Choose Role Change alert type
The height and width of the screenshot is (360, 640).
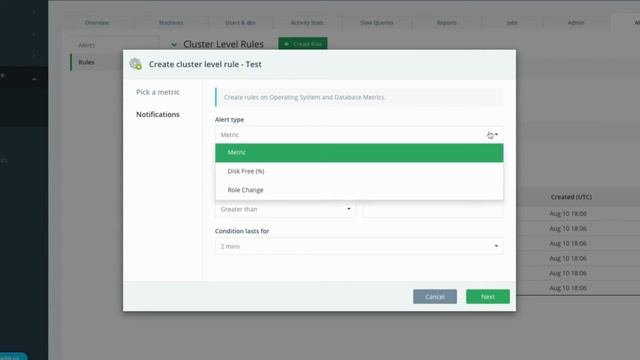[x=359, y=190]
